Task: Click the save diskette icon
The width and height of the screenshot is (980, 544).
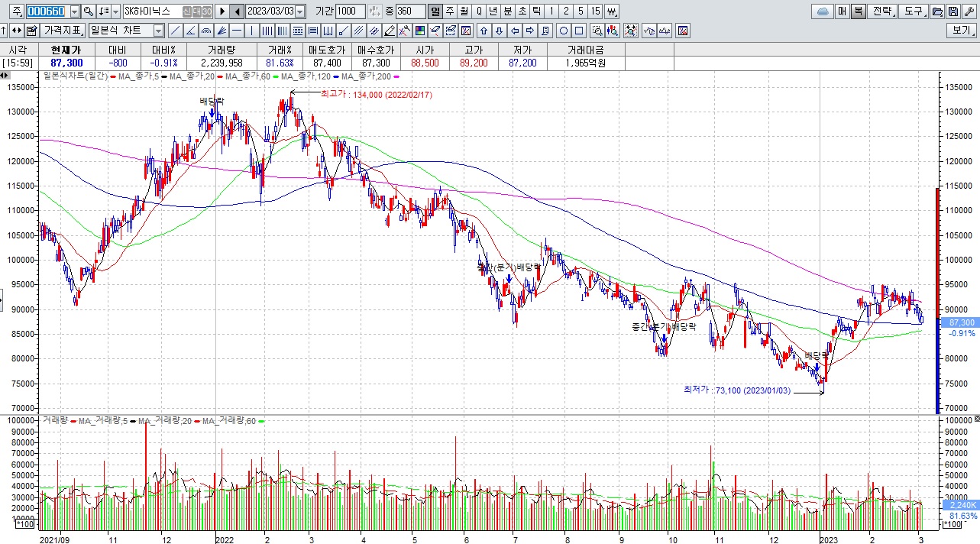Action: pos(953,11)
